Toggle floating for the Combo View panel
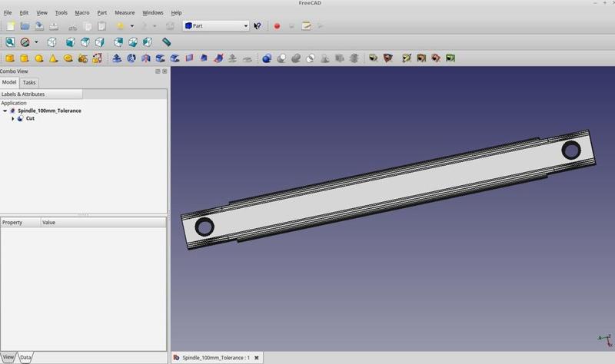This screenshot has height=364, width=615. coord(158,71)
